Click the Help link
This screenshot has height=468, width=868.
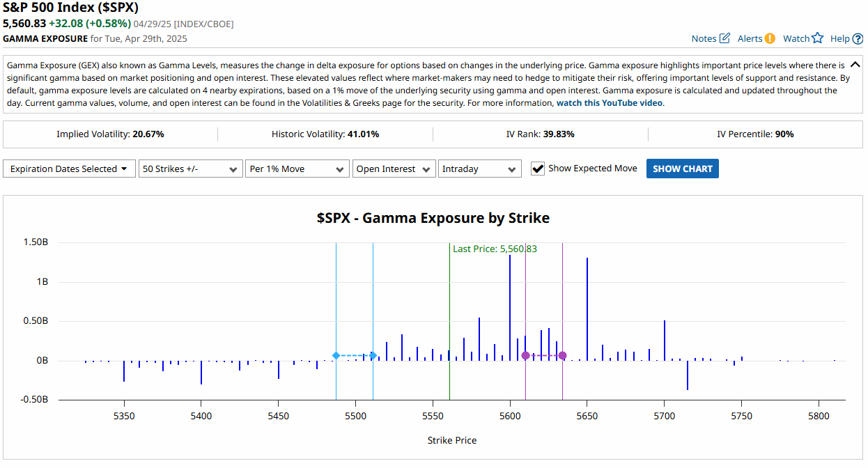[839, 38]
